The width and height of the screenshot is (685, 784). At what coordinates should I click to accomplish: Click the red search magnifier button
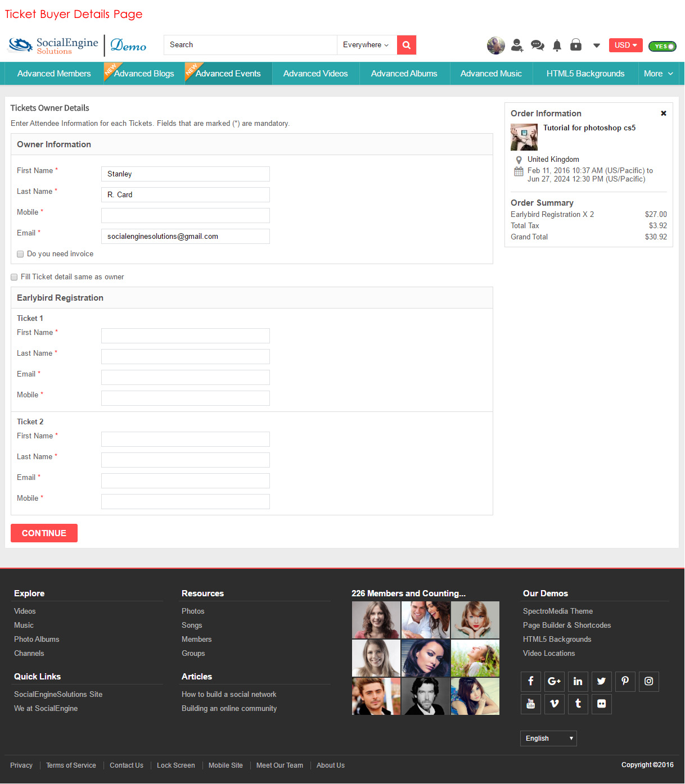coord(406,45)
